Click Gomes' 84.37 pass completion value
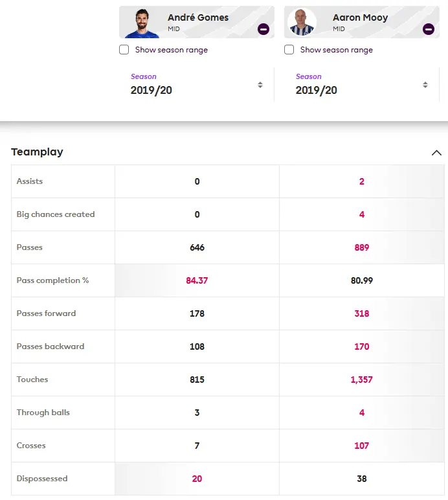This screenshot has height=500, width=448. coord(197,280)
